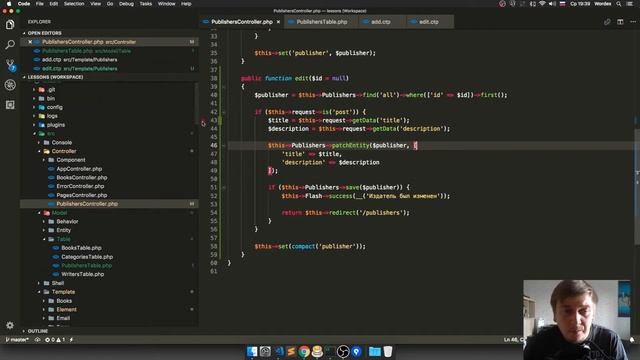
Task: Split the editor with the split icon
Action: coord(620,22)
